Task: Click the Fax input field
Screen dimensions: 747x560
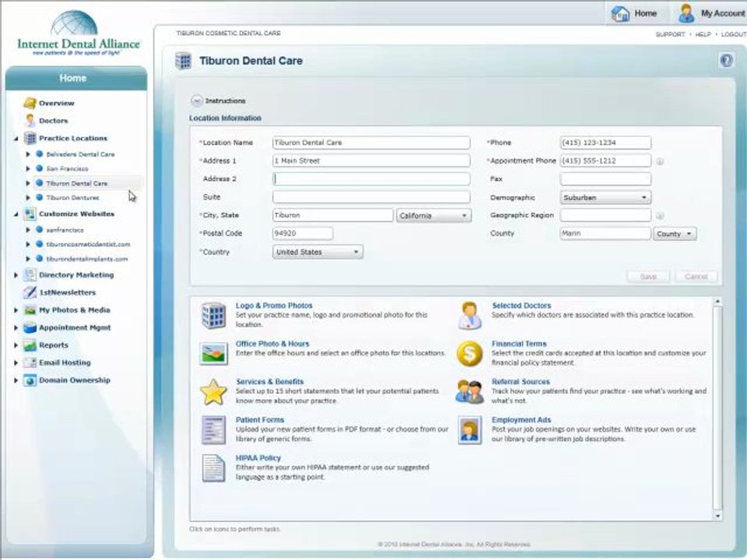Action: pyautogui.click(x=605, y=179)
